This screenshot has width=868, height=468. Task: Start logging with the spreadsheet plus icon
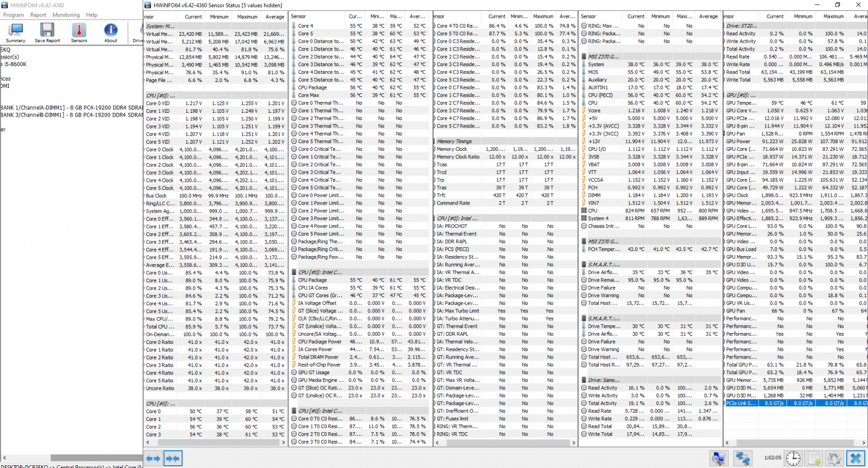coord(815,458)
